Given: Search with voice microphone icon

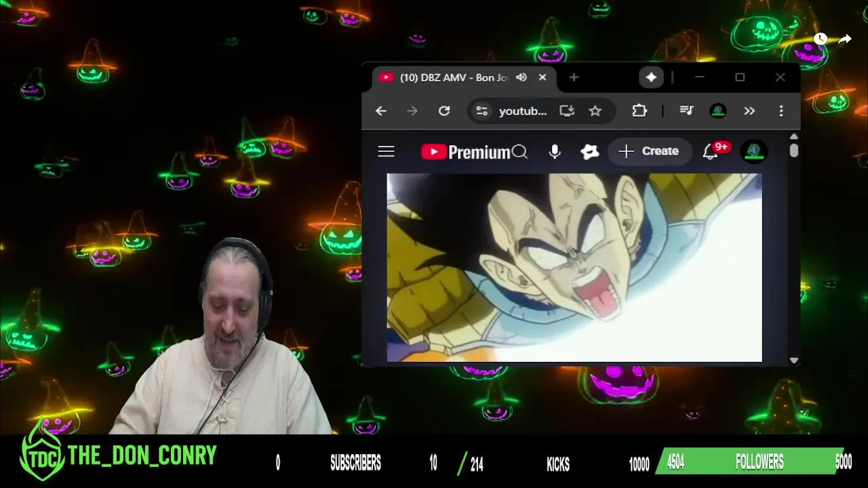Looking at the screenshot, I should (555, 152).
